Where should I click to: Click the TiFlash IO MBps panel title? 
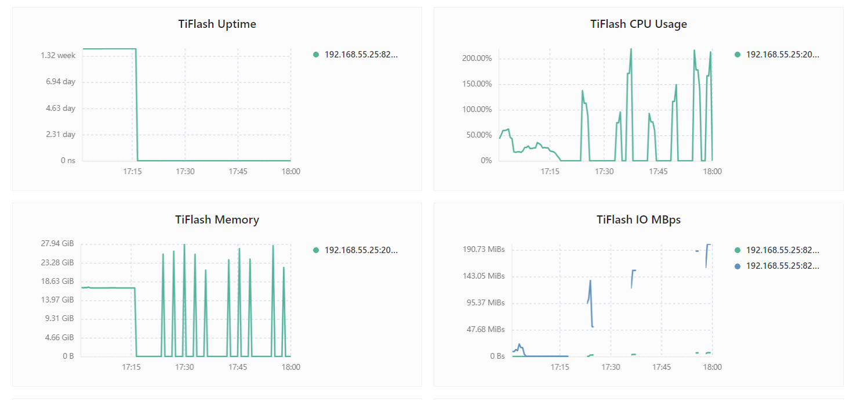coord(638,220)
